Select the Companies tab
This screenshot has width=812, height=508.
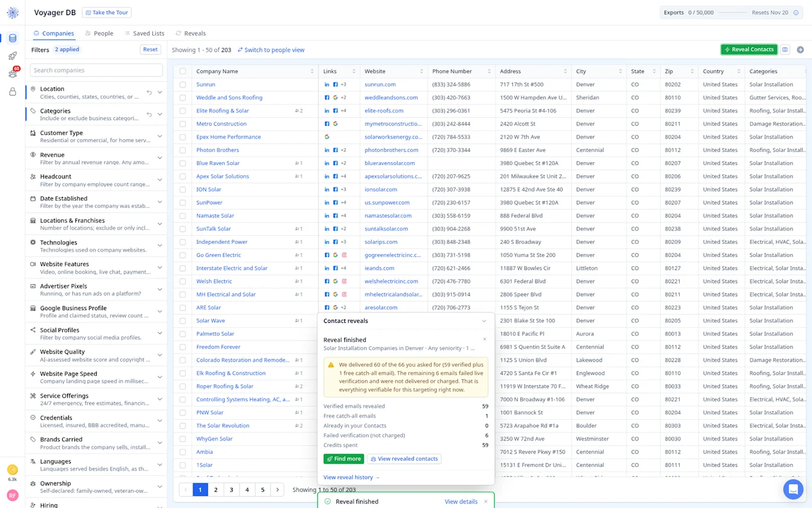point(54,33)
